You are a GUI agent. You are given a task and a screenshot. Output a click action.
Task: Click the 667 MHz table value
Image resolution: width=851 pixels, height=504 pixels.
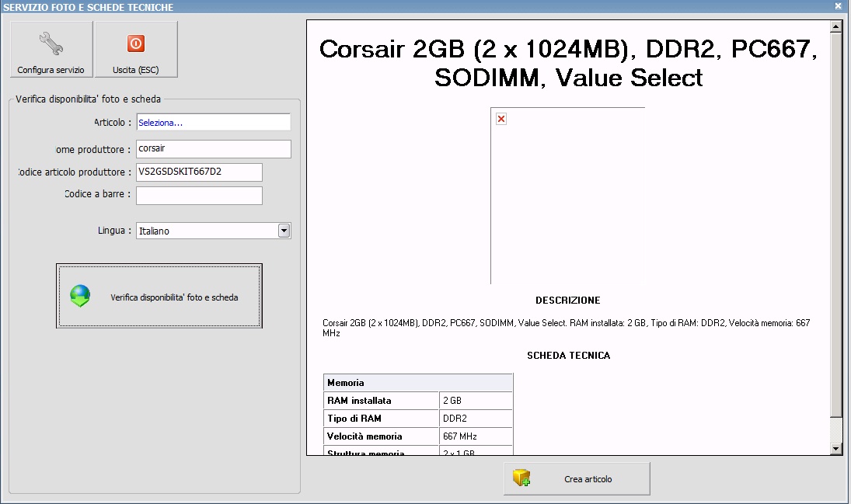(459, 436)
